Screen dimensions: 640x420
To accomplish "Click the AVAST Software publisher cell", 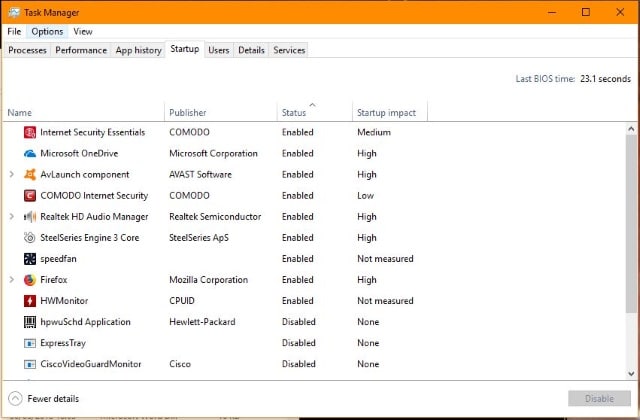I will click(x=200, y=175).
